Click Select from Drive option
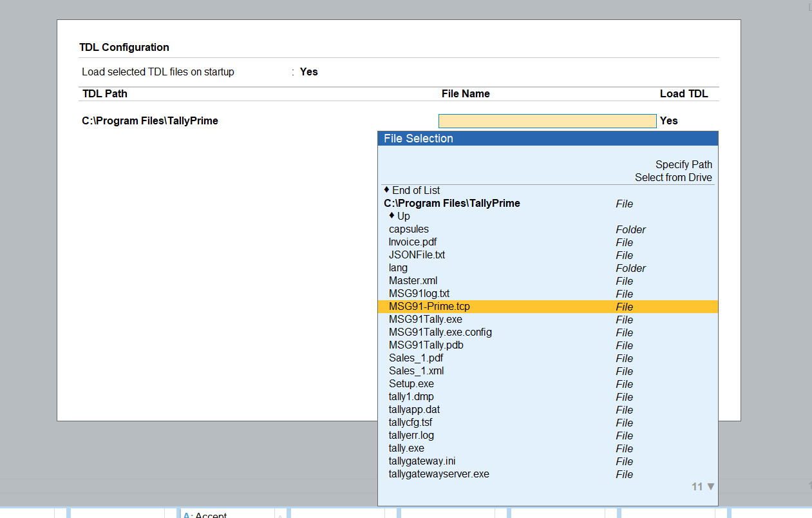 click(x=673, y=178)
